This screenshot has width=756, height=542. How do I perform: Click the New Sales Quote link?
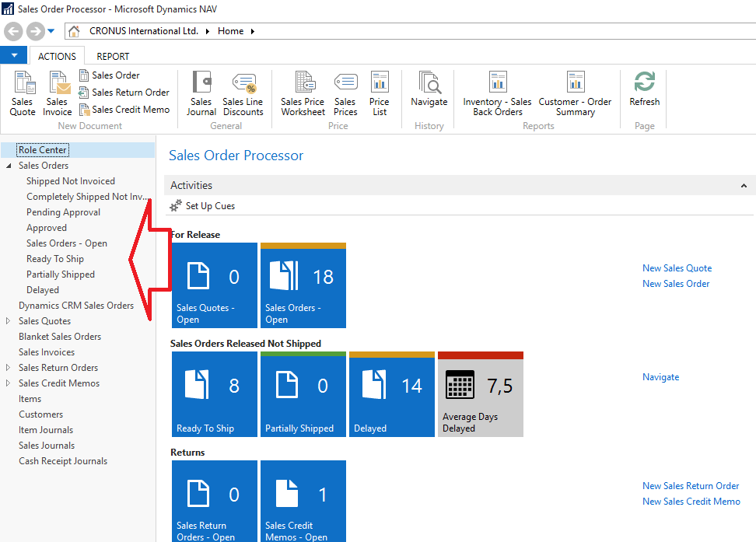(677, 268)
